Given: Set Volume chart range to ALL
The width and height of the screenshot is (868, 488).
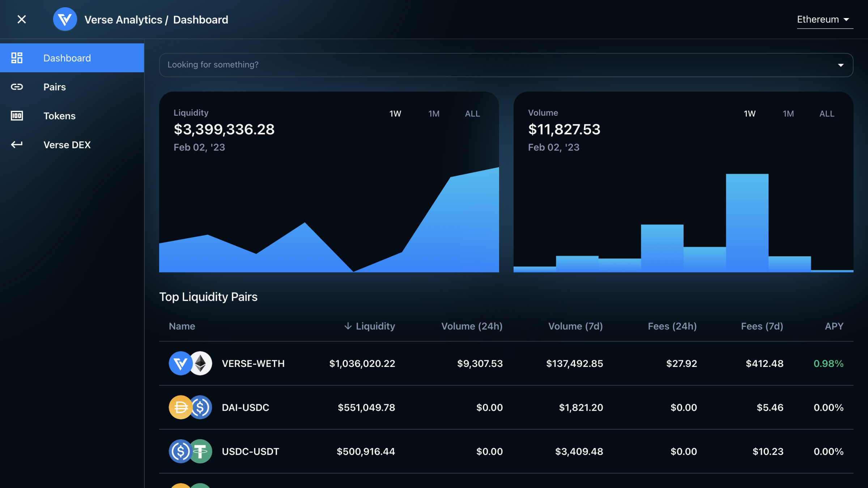Looking at the screenshot, I should pyautogui.click(x=827, y=114).
